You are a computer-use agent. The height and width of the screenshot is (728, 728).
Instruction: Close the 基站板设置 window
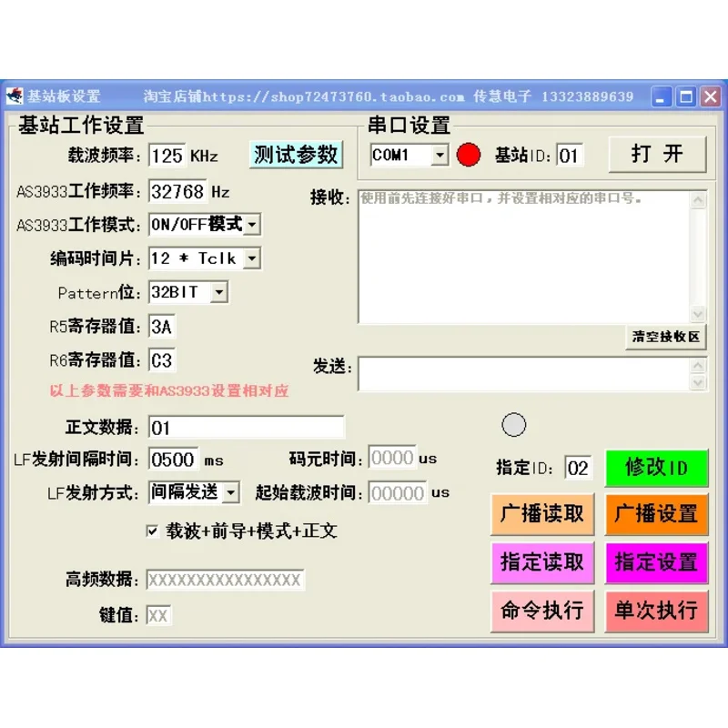point(711,96)
